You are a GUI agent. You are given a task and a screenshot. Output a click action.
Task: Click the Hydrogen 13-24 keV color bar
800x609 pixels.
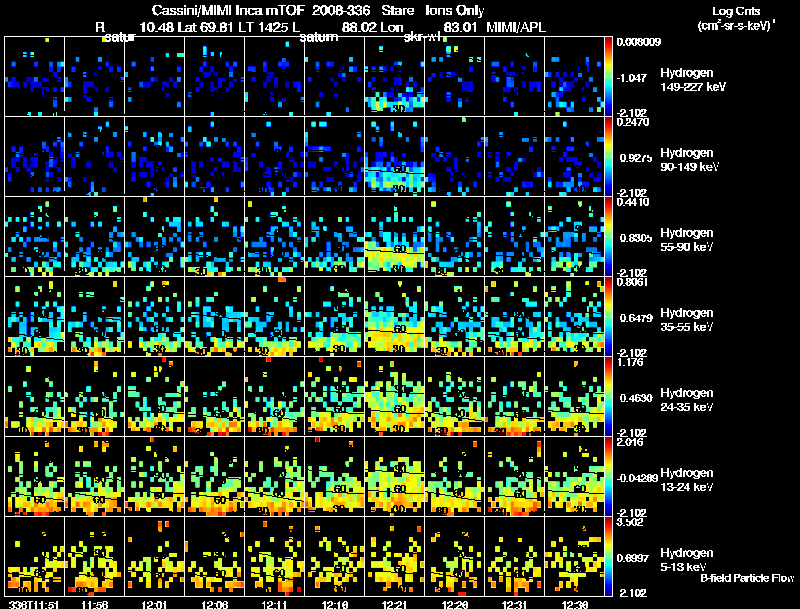608,476
